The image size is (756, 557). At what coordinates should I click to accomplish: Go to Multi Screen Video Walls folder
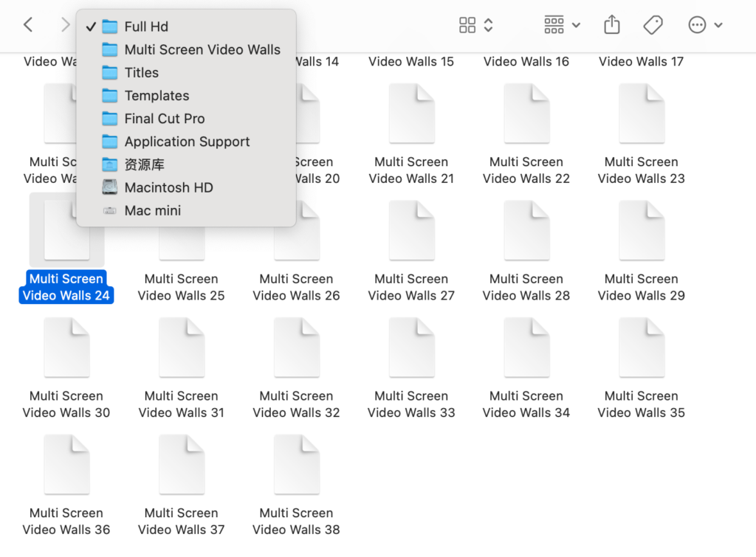click(x=202, y=49)
